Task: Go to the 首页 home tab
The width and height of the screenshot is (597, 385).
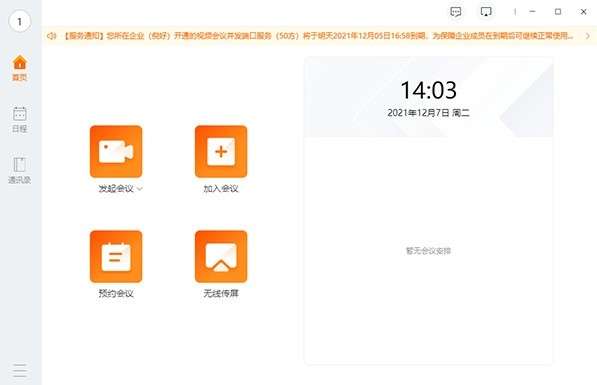Action: [19, 68]
